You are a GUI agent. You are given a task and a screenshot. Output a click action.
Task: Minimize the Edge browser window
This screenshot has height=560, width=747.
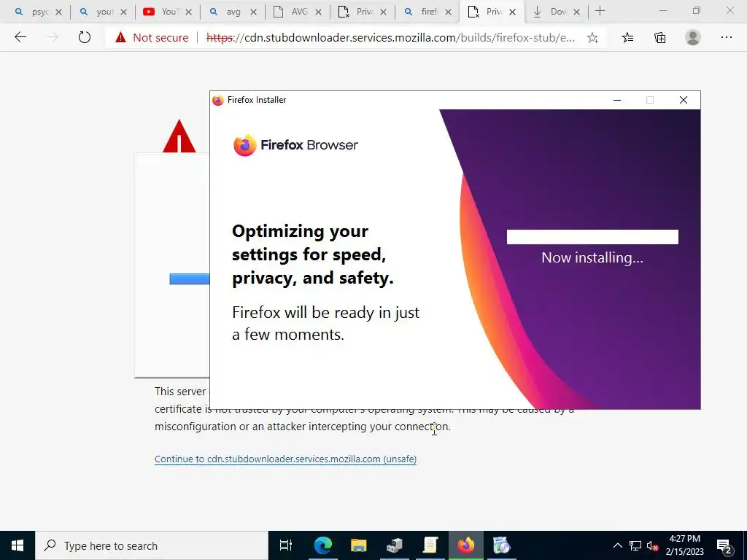(662, 10)
